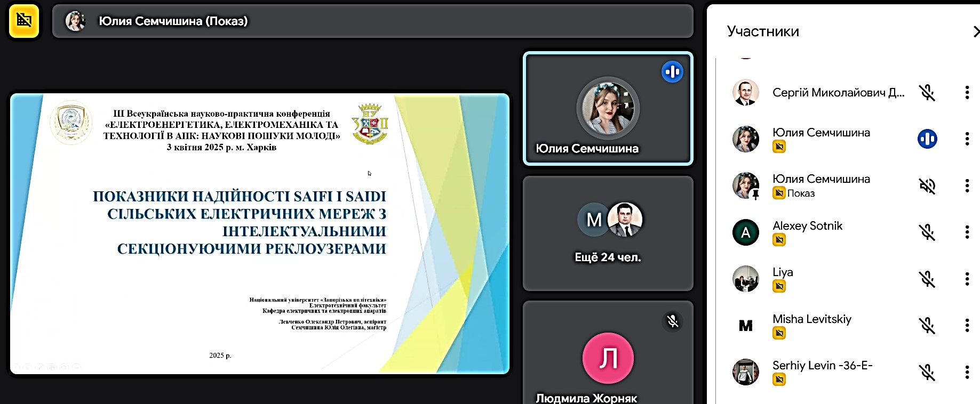Viewport: 980px width, 404px height.
Task: Toggle Serhiy Levin's muted microphone
Action: point(927,372)
